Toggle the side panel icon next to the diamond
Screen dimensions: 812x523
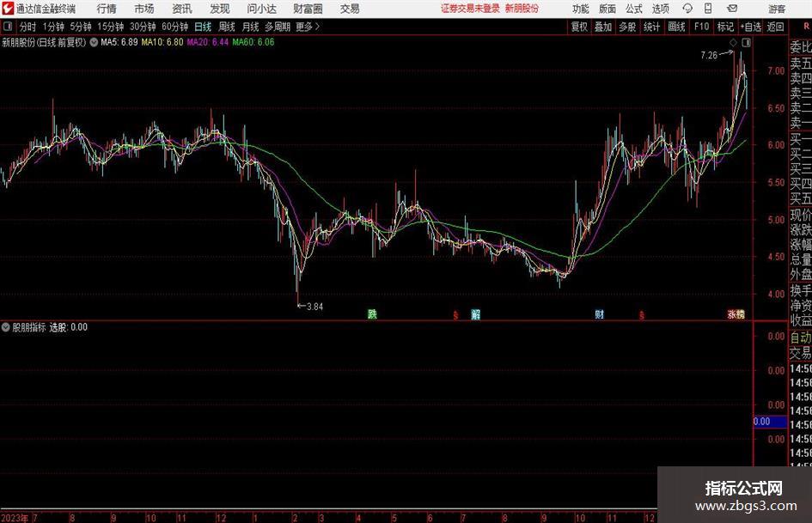click(746, 42)
